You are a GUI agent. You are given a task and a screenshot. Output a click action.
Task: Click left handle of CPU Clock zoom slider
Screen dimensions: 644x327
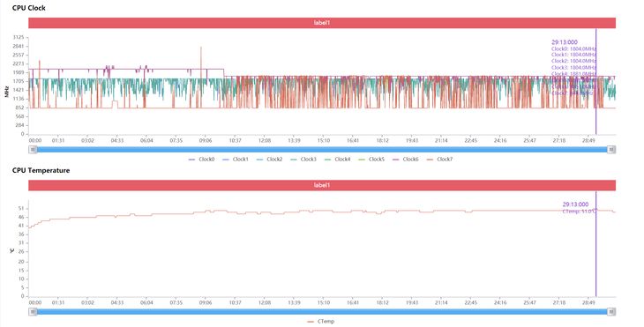point(33,150)
